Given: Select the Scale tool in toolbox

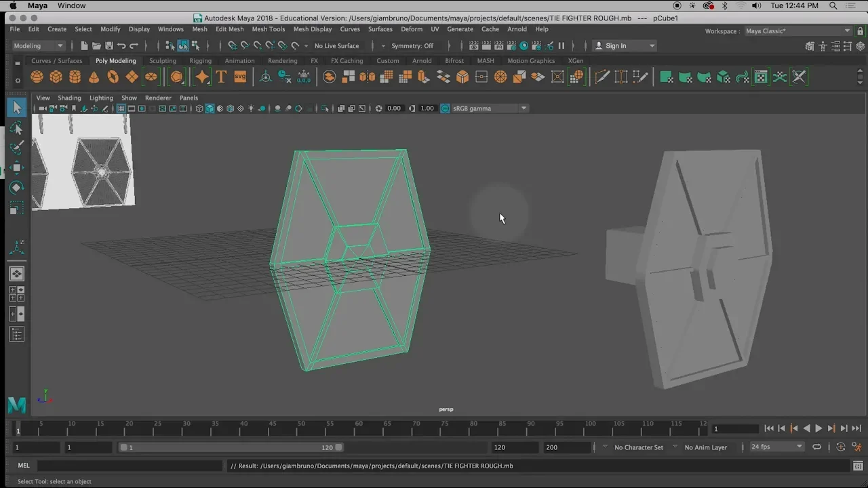Looking at the screenshot, I should point(17,207).
